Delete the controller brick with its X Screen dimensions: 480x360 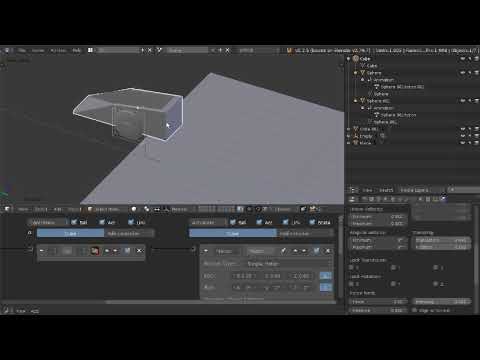139,251
